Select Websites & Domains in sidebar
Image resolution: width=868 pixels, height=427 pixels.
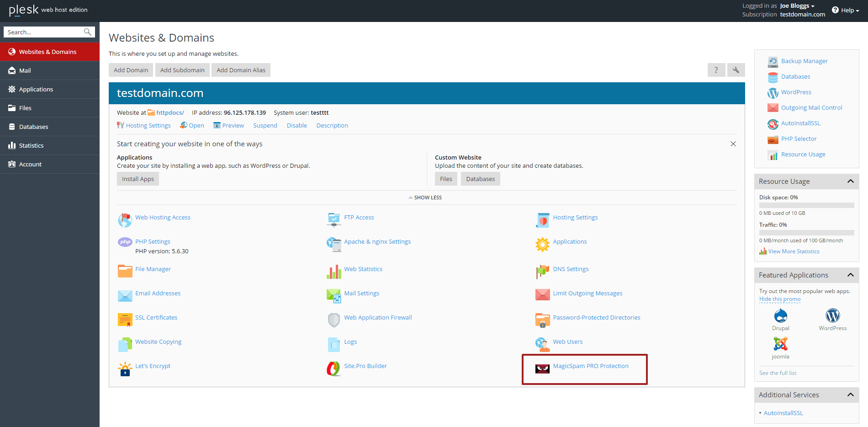pos(50,52)
